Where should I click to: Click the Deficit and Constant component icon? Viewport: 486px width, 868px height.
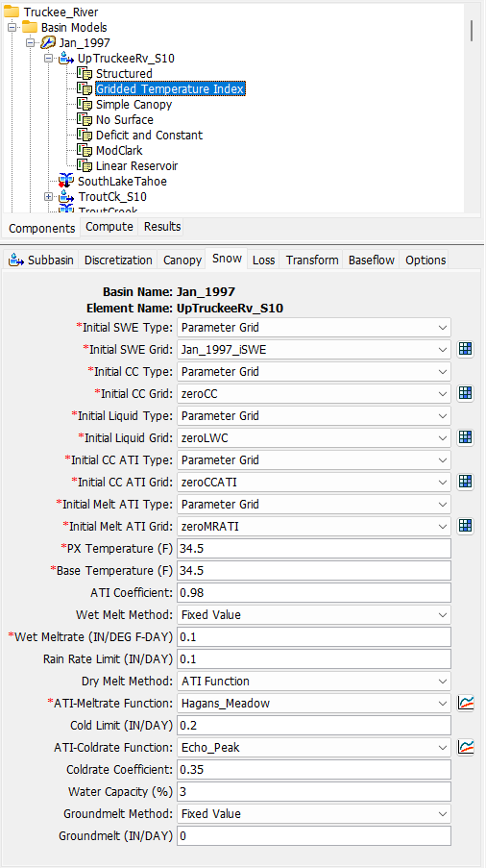[85, 136]
